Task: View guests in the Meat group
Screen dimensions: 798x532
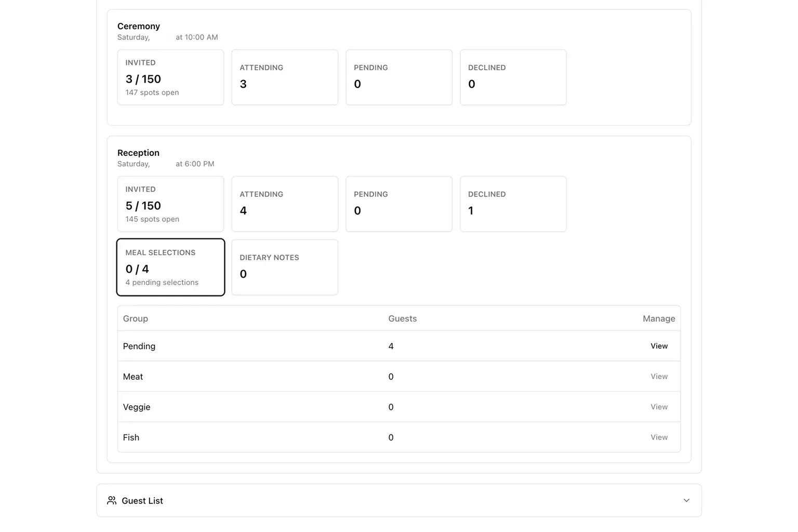Action: [659, 377]
